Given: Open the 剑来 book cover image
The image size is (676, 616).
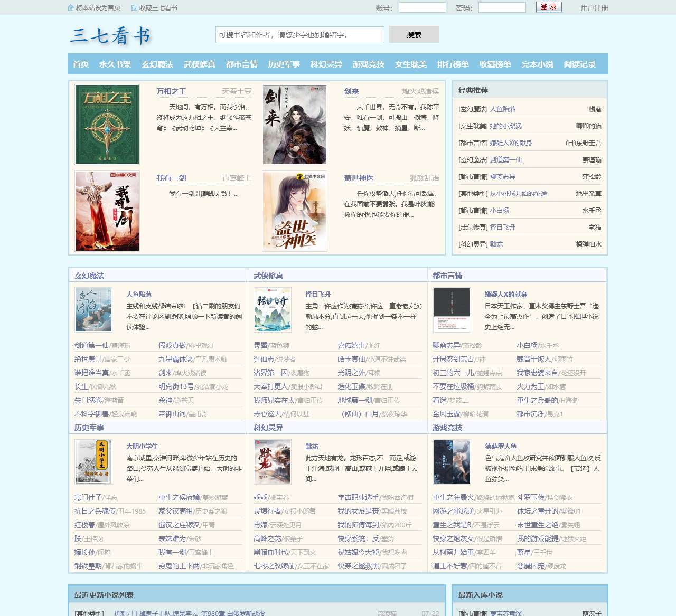Looking at the screenshot, I should [x=295, y=125].
